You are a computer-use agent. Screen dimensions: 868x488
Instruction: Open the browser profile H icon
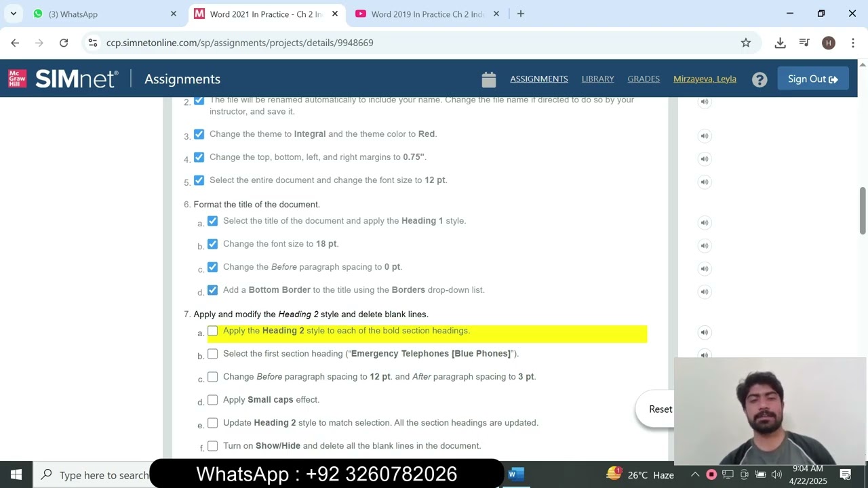829,43
